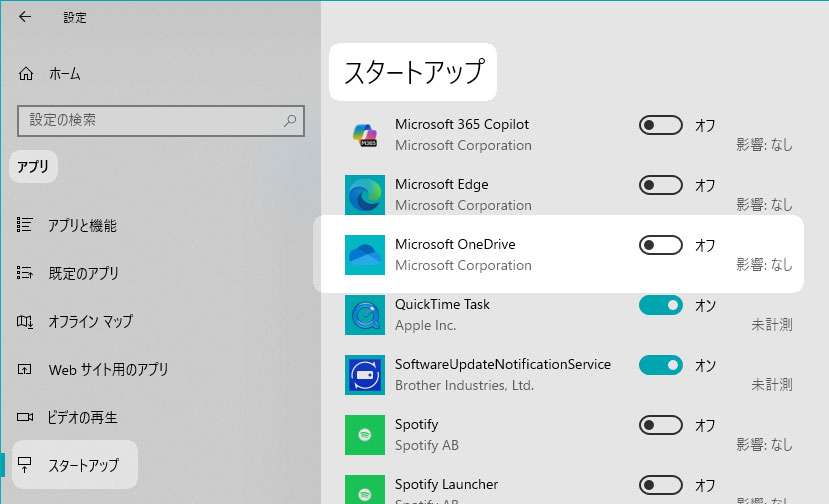Click the Brother SoftwareUpdateNotificationService icon
Screen dimensions: 829x504
click(x=365, y=375)
